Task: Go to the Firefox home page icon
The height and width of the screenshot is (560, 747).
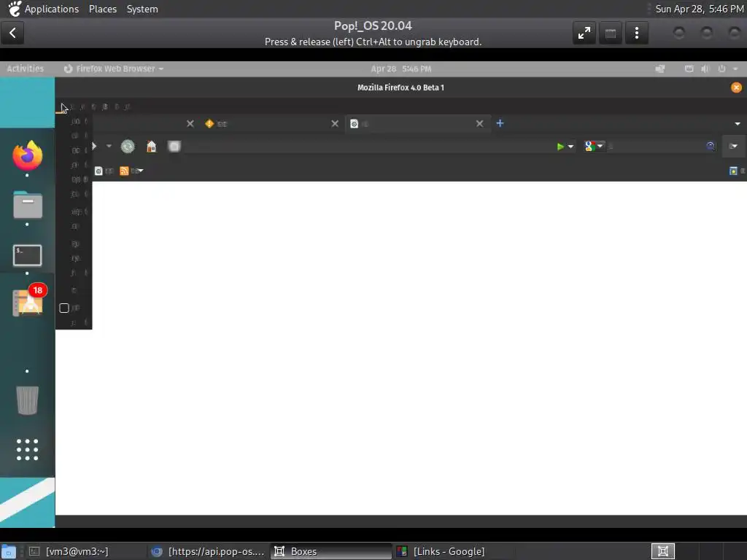Action: tap(152, 146)
